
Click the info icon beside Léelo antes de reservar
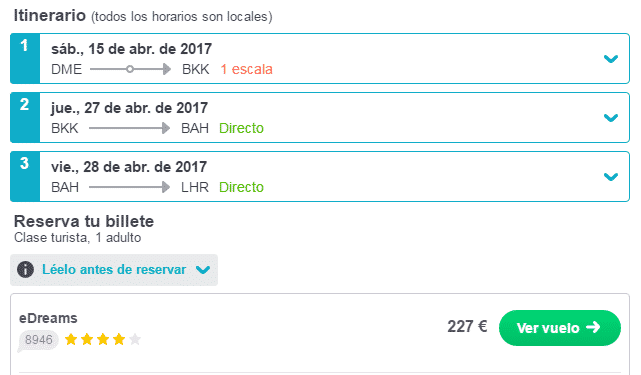[x=25, y=269]
